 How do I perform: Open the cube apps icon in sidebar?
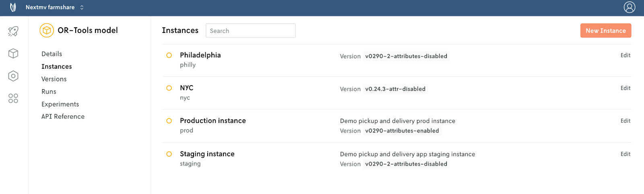13,53
